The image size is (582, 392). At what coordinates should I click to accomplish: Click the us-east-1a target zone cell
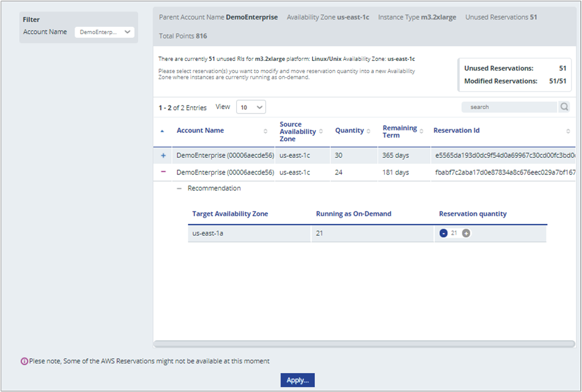[250, 233]
